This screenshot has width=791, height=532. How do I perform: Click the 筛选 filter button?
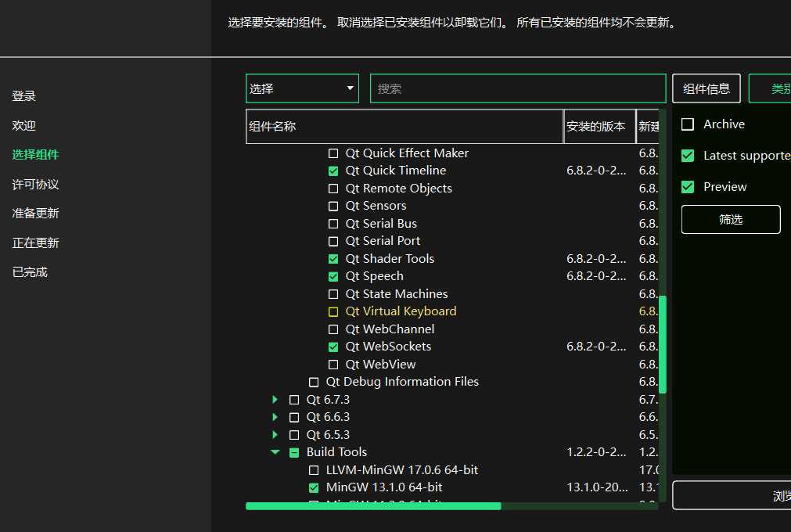tap(731, 219)
